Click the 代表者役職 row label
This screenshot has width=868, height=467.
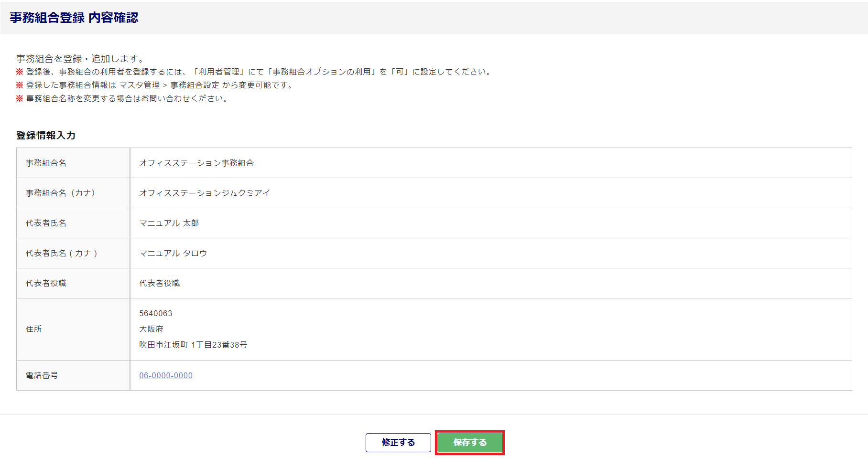[46, 283]
